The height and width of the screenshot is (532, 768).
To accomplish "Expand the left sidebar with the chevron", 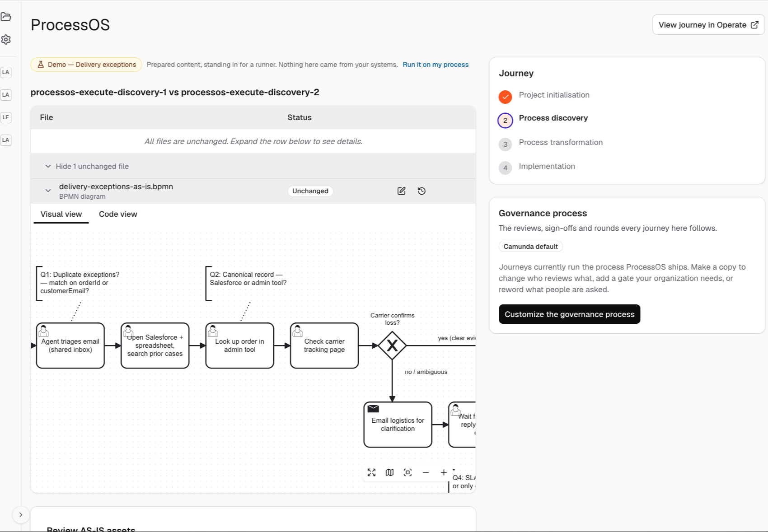I will click(x=21, y=515).
